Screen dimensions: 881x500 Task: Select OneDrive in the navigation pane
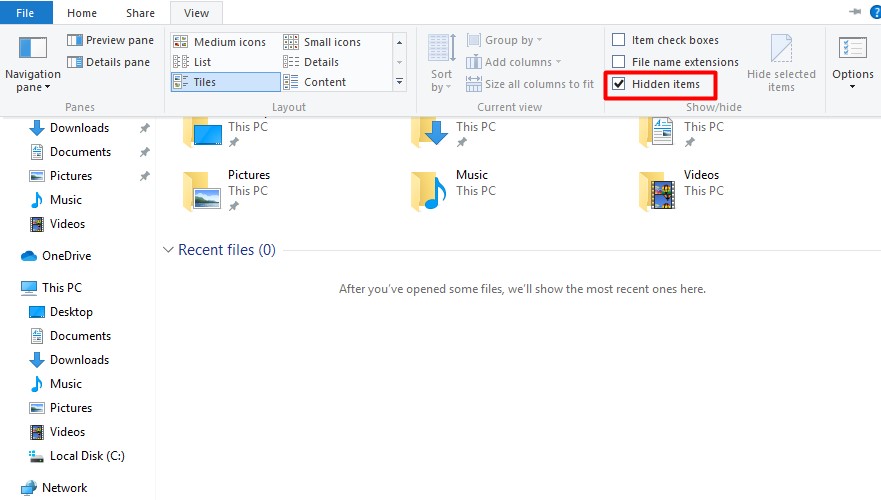pyautogui.click(x=66, y=256)
